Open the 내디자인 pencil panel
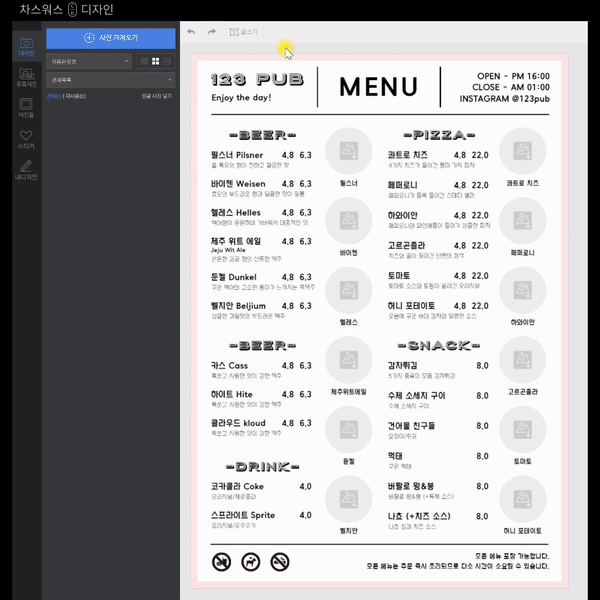The height and width of the screenshot is (600, 600). tap(26, 170)
